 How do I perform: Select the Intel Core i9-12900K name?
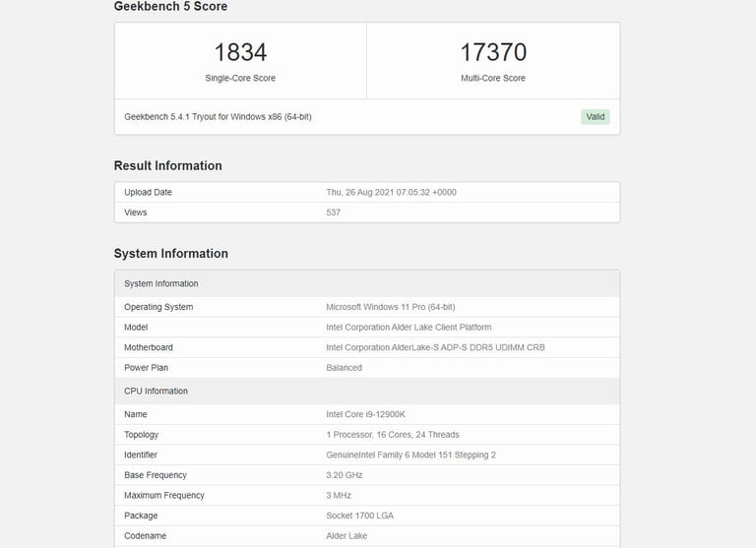[x=365, y=414]
